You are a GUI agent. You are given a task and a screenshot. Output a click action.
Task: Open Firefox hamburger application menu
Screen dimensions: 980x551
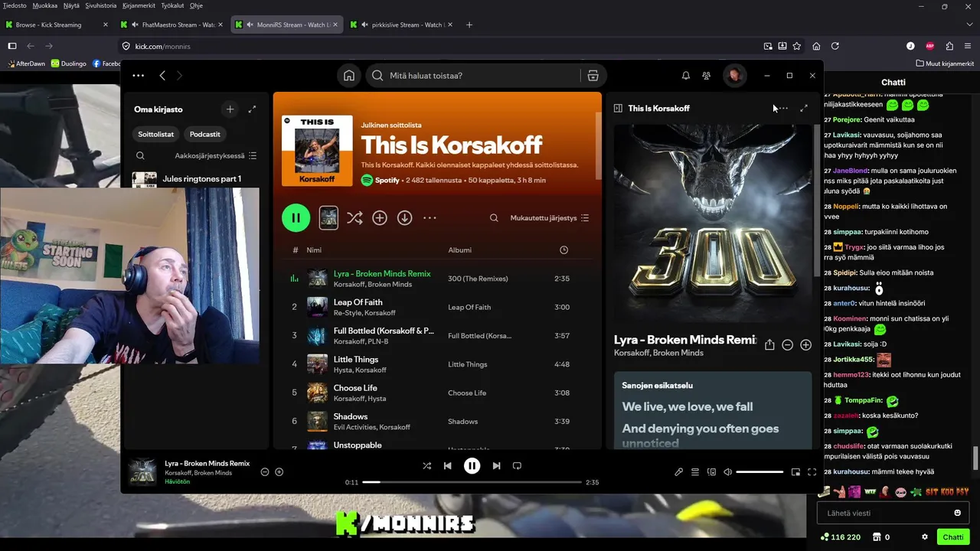click(968, 46)
